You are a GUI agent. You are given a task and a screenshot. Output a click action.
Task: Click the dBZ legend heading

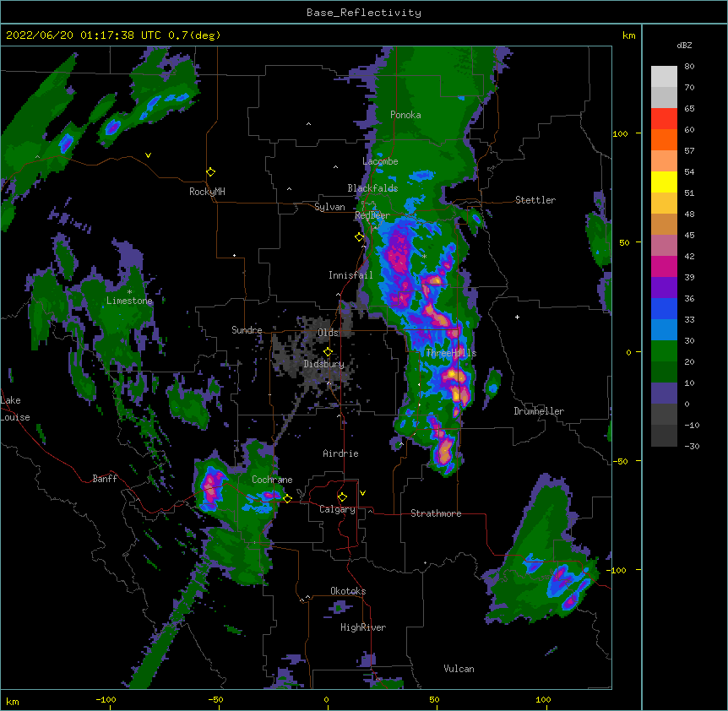point(684,46)
